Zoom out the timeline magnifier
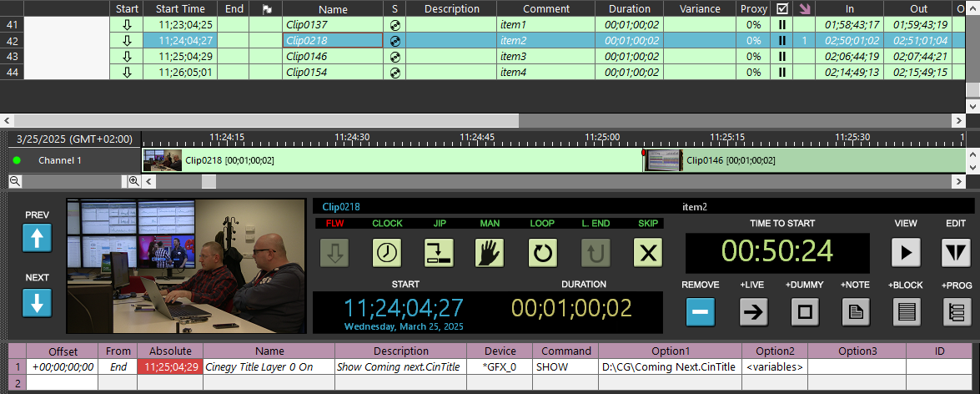 pyautogui.click(x=15, y=181)
